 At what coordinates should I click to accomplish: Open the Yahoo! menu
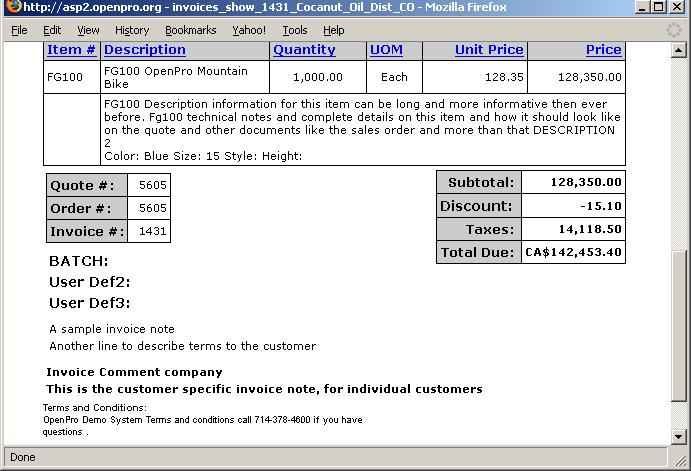pos(249,30)
